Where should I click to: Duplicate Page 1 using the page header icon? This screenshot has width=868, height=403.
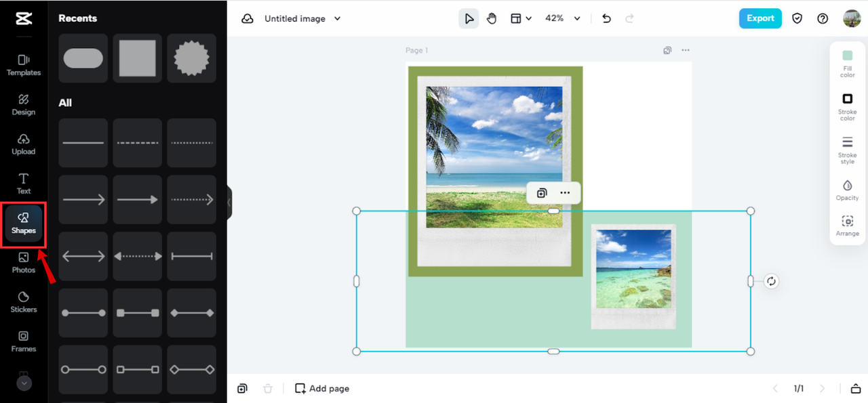pos(667,50)
